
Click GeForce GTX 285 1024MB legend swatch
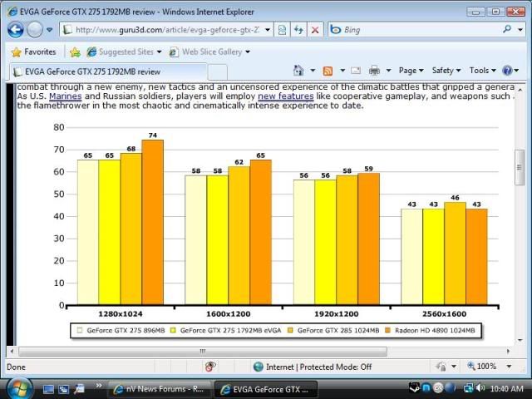click(290, 331)
